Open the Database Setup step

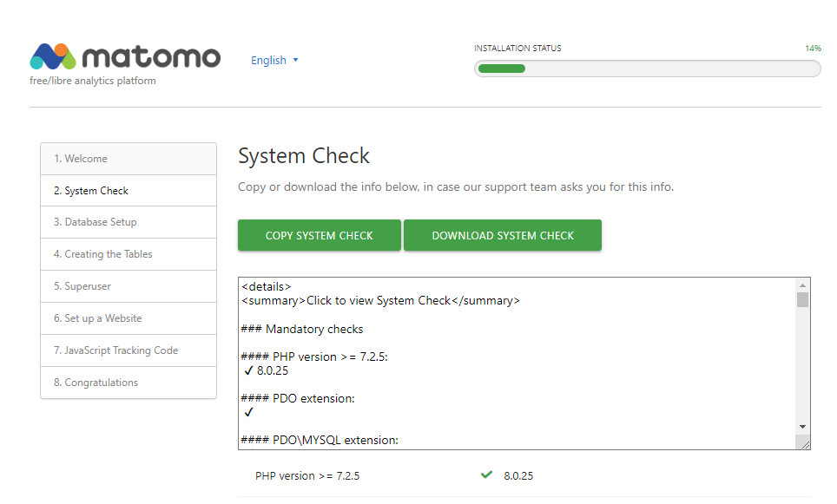tap(129, 222)
